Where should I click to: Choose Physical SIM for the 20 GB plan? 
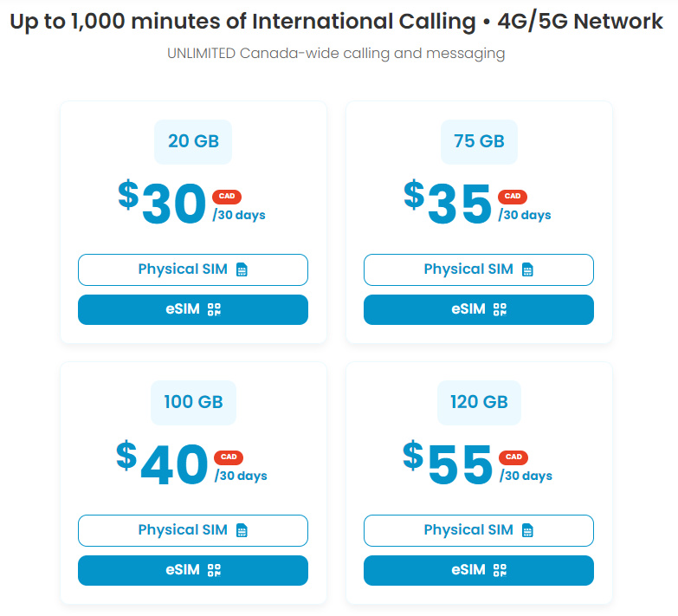coord(192,269)
